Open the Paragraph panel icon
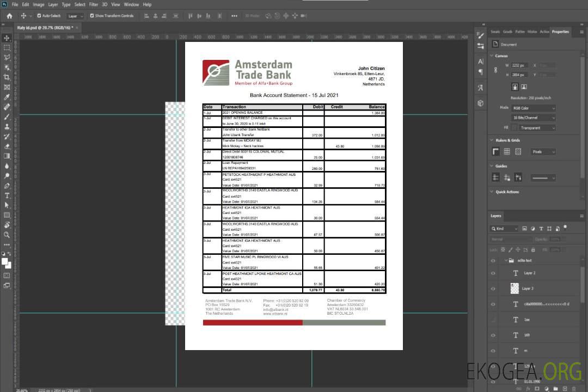 tap(481, 72)
